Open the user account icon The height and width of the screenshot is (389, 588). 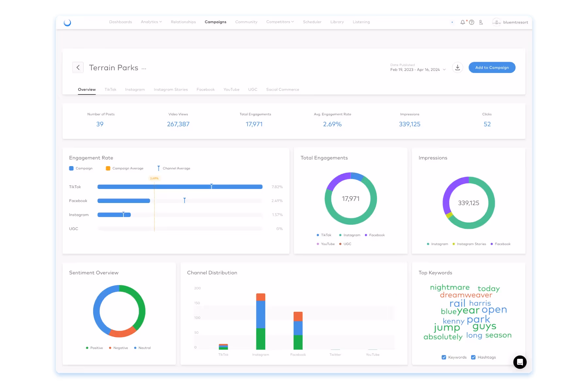pos(481,22)
